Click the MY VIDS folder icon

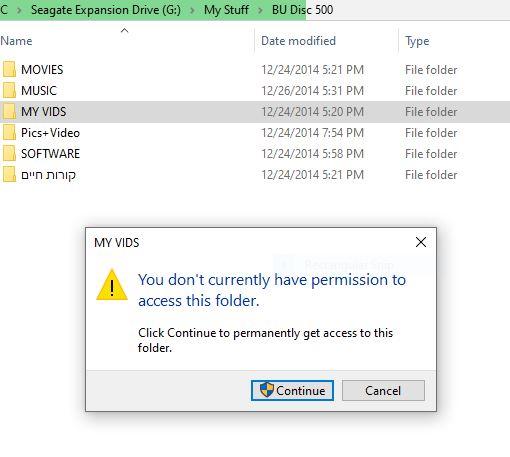[x=9, y=111]
